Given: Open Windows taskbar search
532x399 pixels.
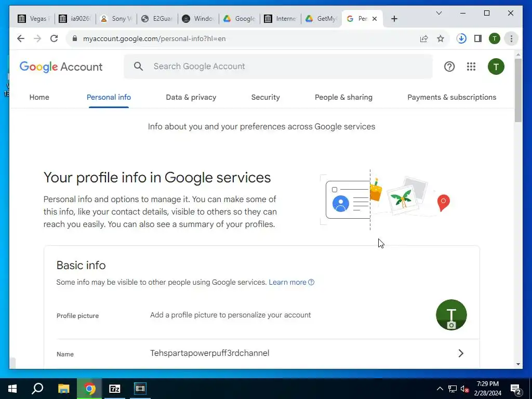Looking at the screenshot, I should [37, 389].
